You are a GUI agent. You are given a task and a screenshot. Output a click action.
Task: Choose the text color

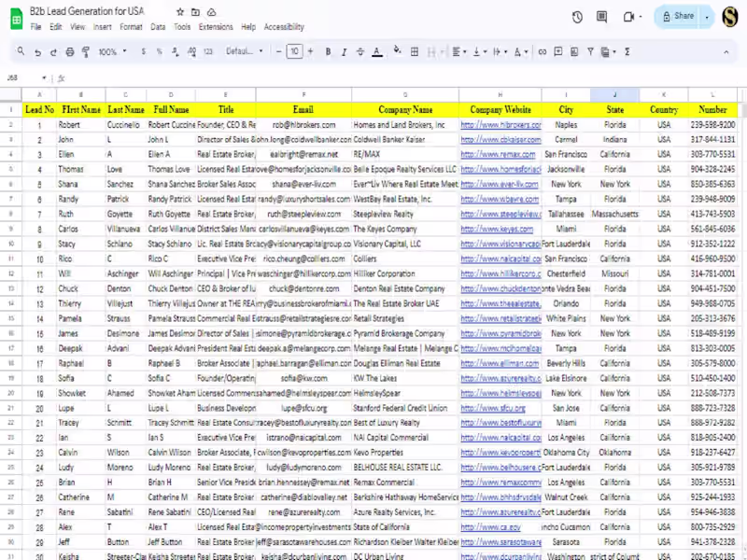(x=377, y=51)
